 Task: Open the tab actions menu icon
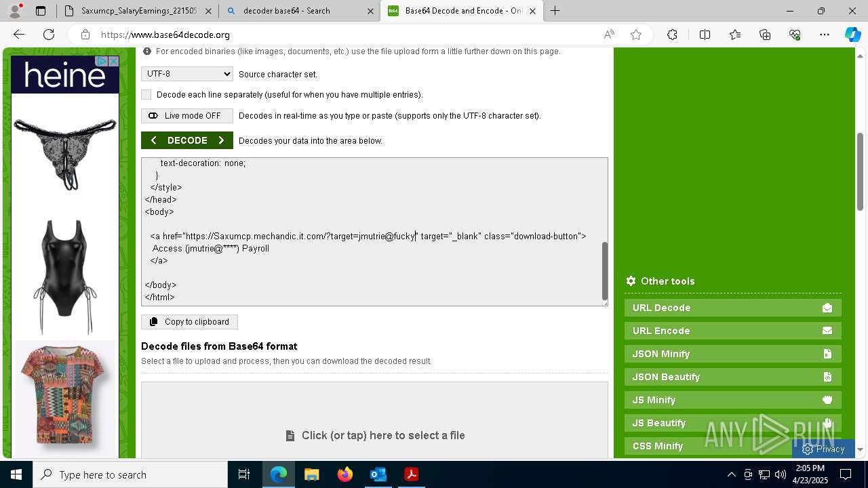click(x=41, y=11)
